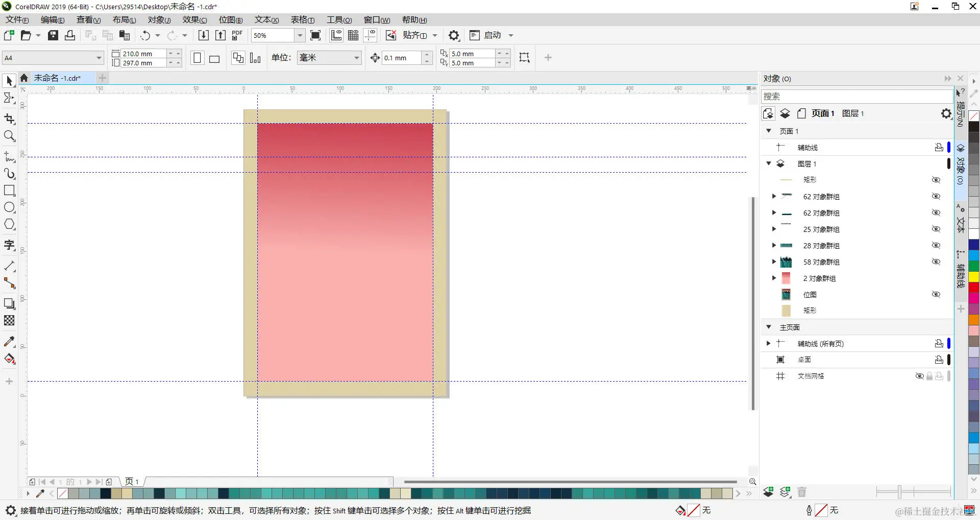Select the Text tool

coord(9,245)
